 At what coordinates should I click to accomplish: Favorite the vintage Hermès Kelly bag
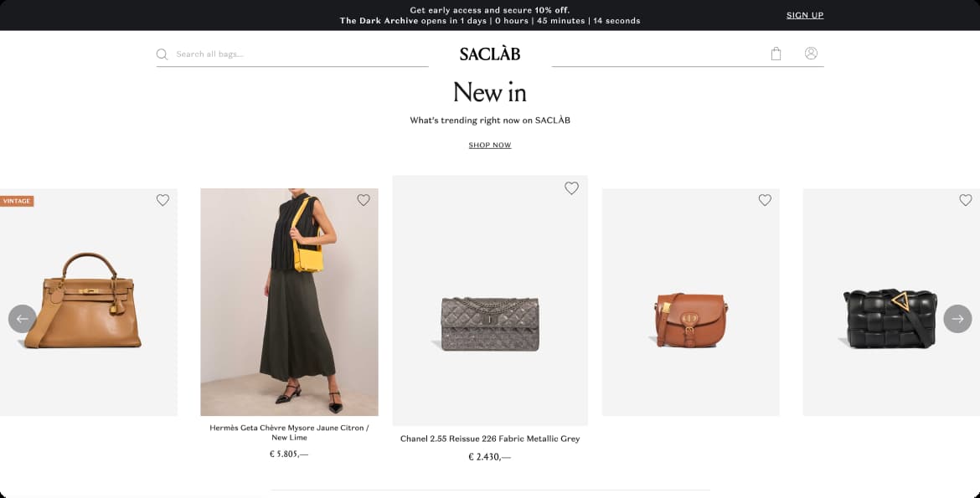point(162,200)
